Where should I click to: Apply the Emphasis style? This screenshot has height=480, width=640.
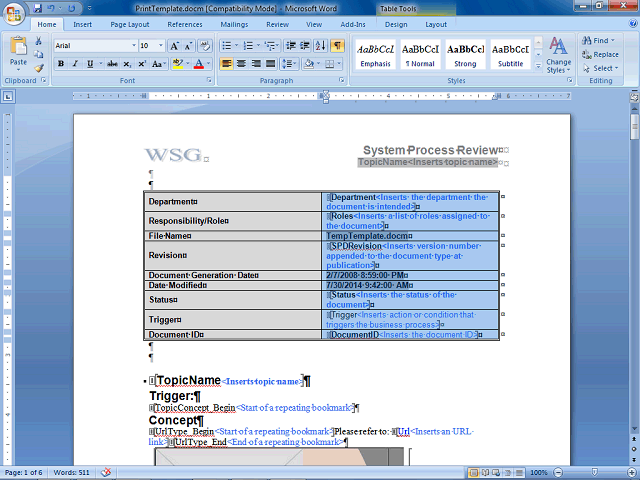click(x=376, y=55)
